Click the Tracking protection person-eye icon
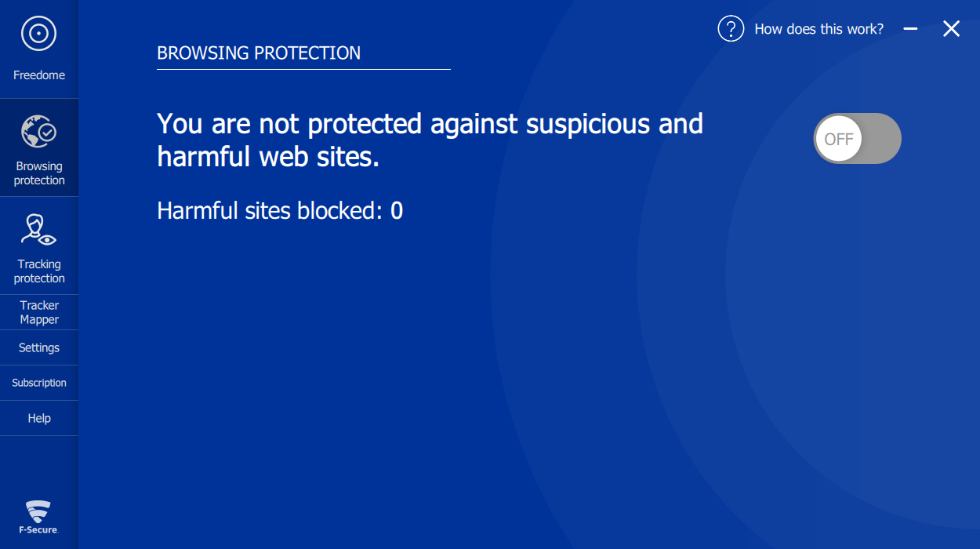 [x=38, y=231]
